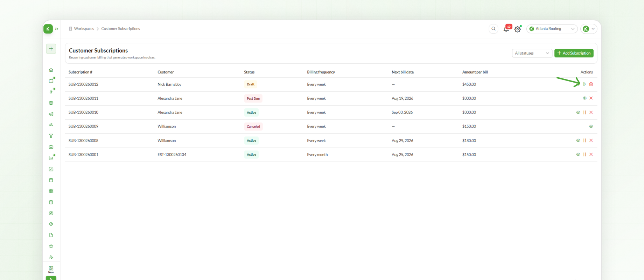Cancel subscription SUB-1300260008 with the X

tap(591, 140)
